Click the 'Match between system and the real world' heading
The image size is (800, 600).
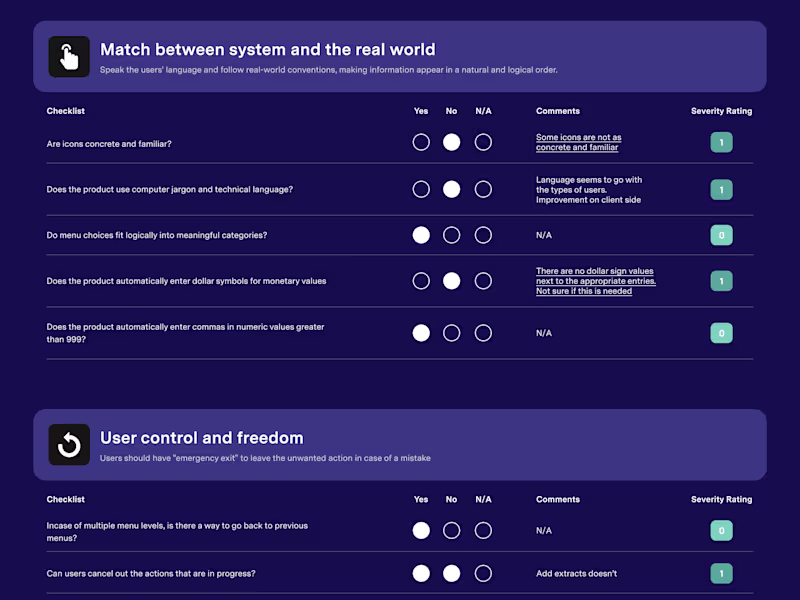267,49
